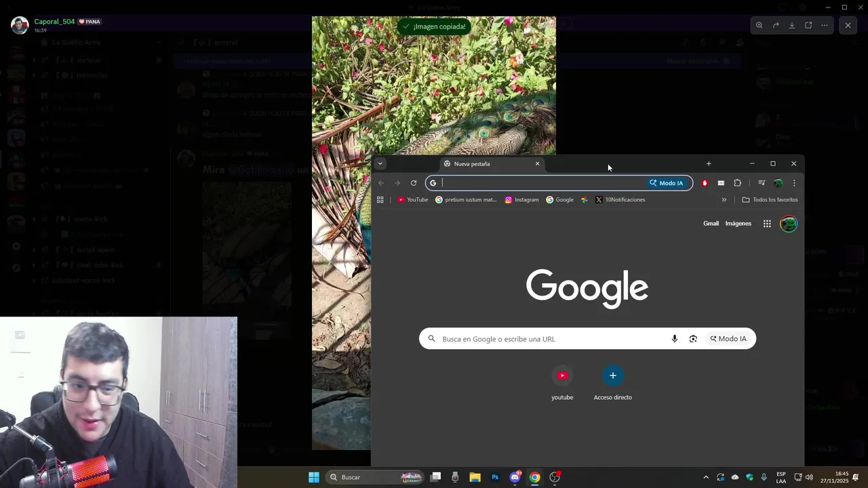
Task: Start voice search with microphone
Action: (674, 339)
